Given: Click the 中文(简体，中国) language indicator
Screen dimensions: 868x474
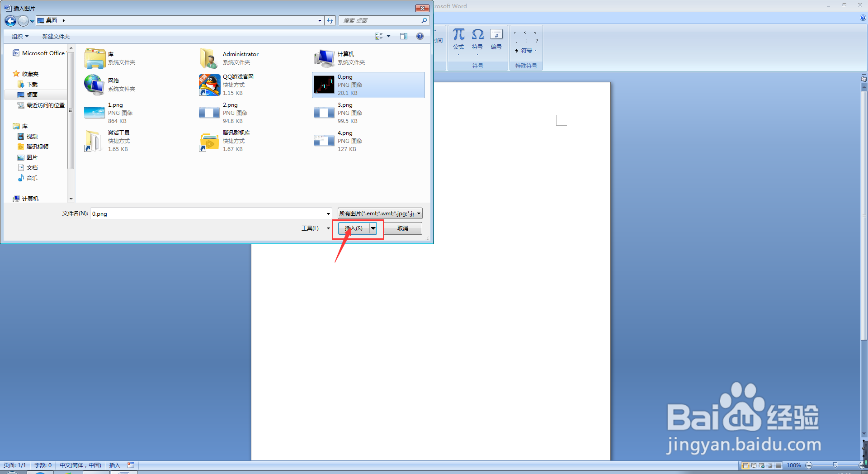Looking at the screenshot, I should point(80,465).
